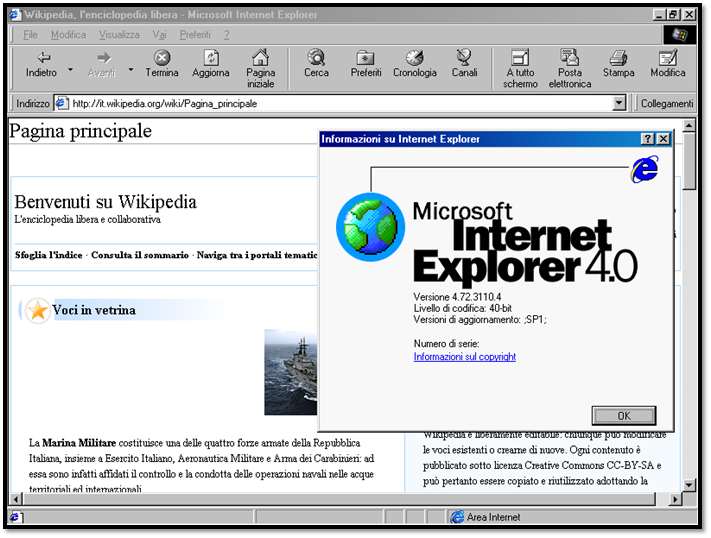Screen dimensions: 711x538
Task: Open the Preferiti toolbar folder
Action: pyautogui.click(x=365, y=64)
